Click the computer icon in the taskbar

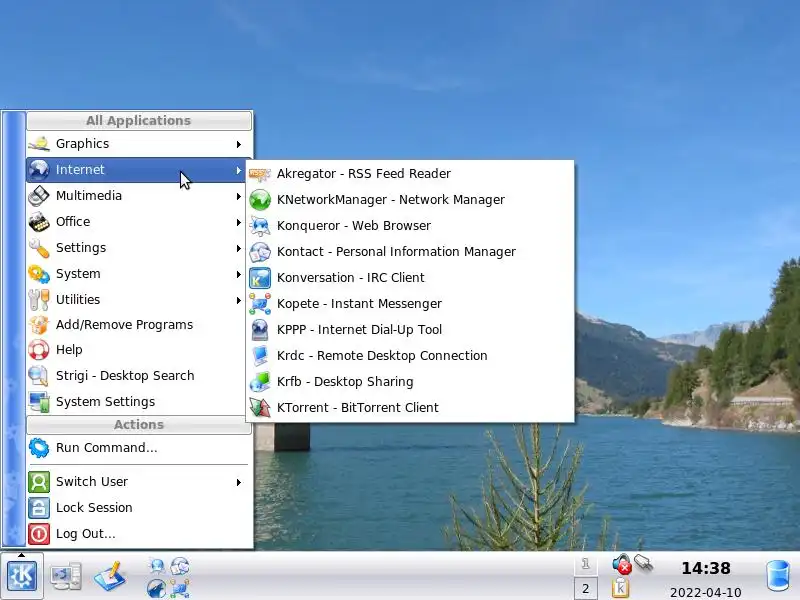(x=66, y=577)
